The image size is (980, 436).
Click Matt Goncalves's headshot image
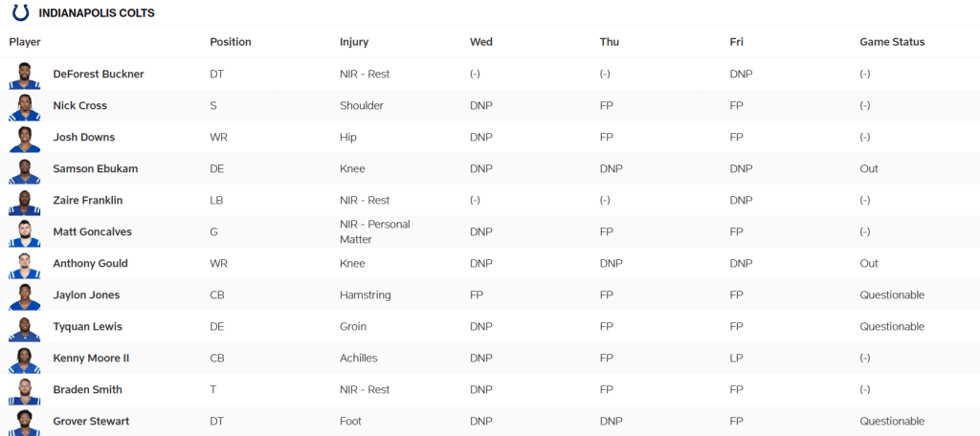point(25,232)
